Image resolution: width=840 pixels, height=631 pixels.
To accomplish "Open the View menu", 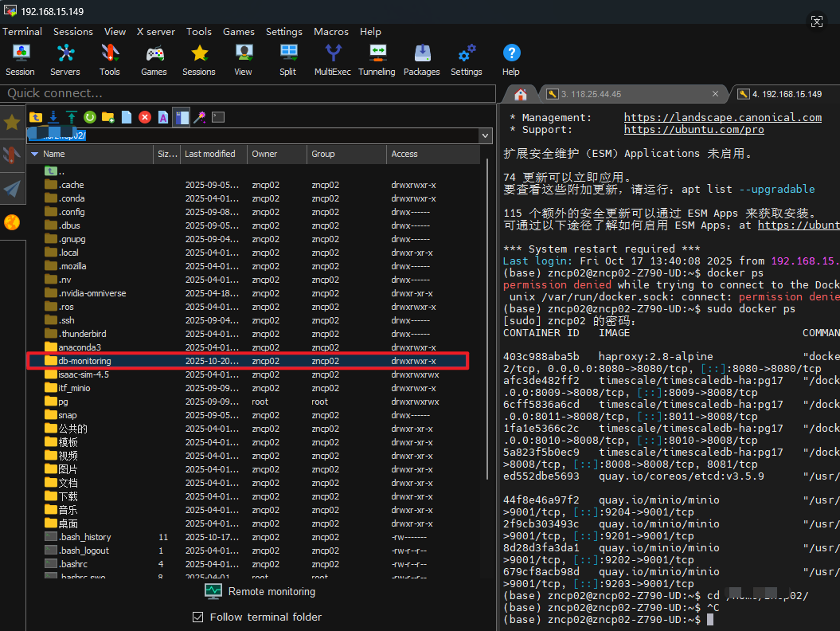I will tap(115, 32).
